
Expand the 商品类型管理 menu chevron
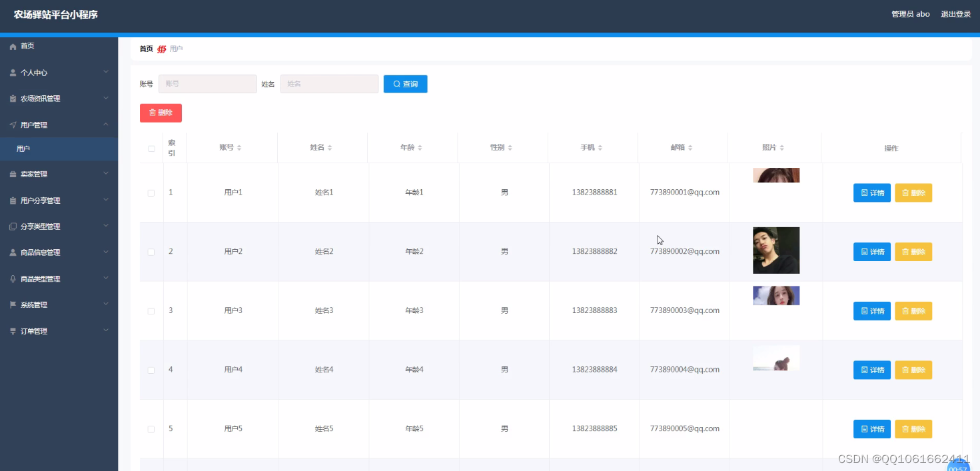105,278
